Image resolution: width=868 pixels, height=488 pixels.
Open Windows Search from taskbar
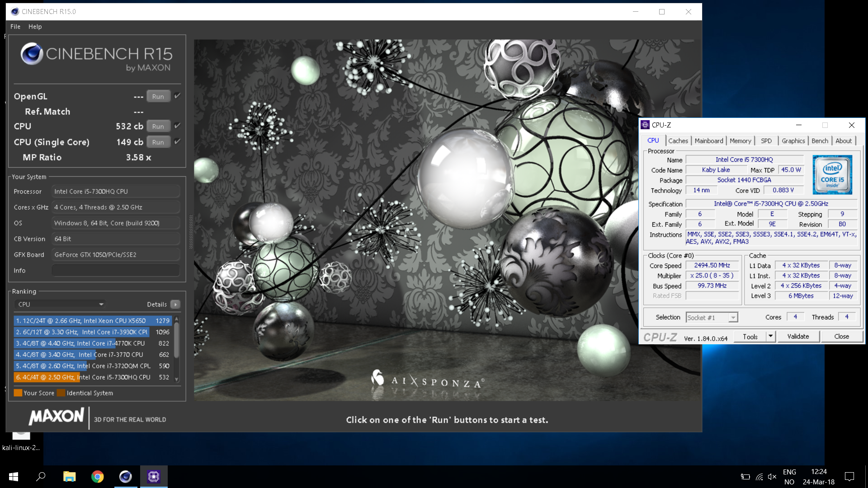(41, 477)
